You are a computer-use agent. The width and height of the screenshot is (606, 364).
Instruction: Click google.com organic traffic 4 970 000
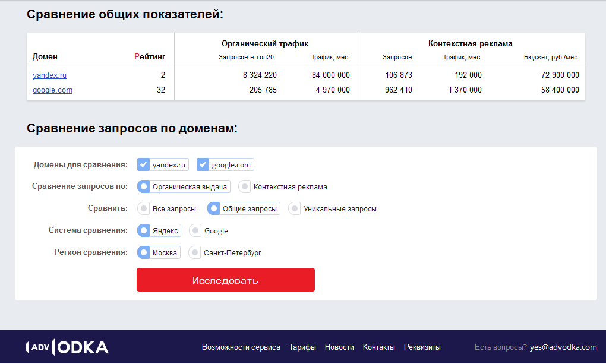click(333, 90)
